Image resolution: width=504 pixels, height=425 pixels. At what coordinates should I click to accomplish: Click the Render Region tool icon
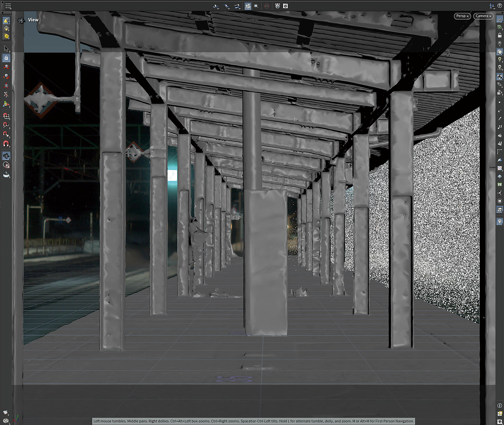click(x=6, y=165)
